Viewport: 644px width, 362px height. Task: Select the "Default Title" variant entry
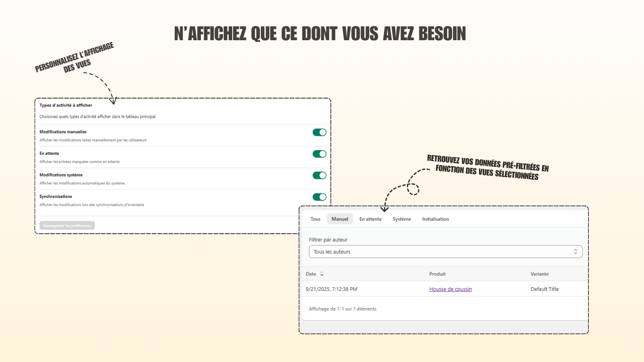click(x=545, y=289)
